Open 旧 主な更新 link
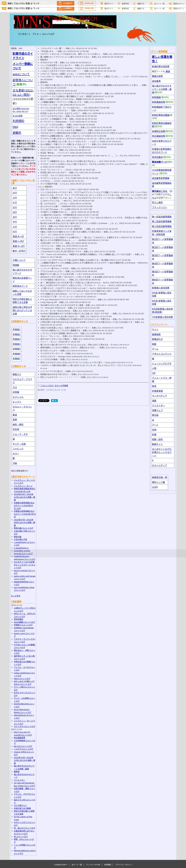Screen dimensions: 186x868 coord(18,116)
